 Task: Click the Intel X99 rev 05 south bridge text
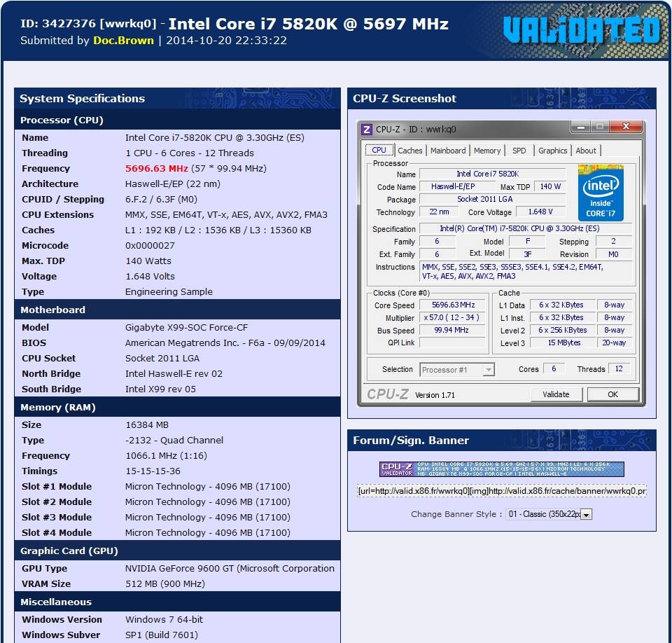pyautogui.click(x=160, y=389)
